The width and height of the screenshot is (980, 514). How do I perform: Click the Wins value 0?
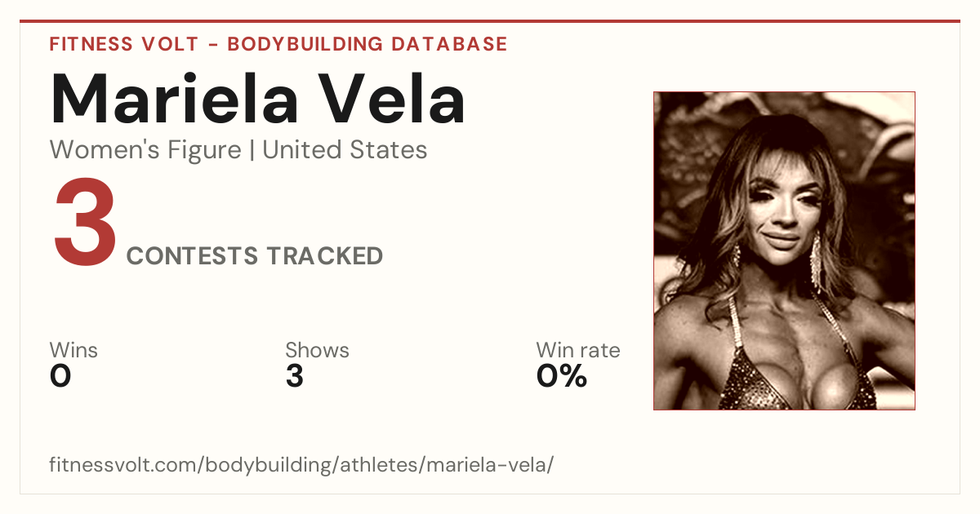coord(60,376)
